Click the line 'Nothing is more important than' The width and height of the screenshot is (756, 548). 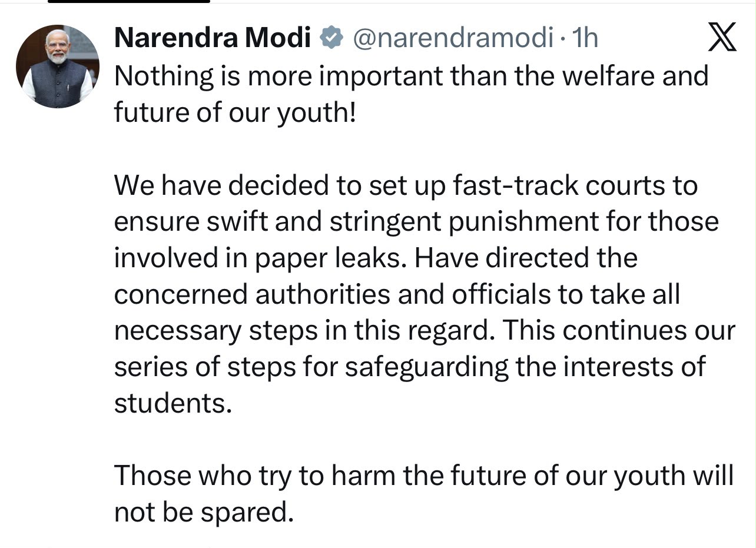coord(411,76)
